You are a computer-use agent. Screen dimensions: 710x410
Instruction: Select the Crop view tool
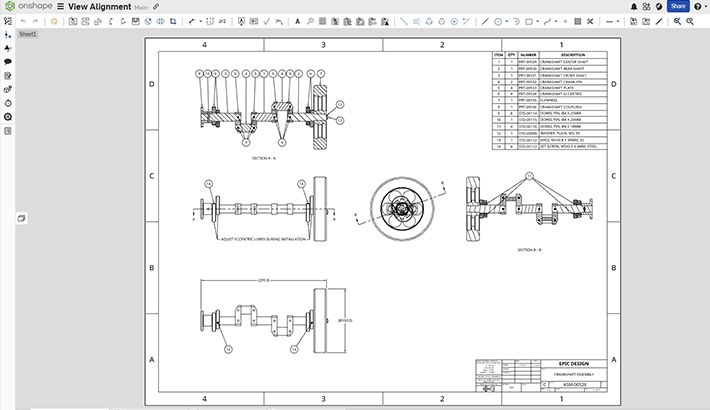[x=173, y=21]
